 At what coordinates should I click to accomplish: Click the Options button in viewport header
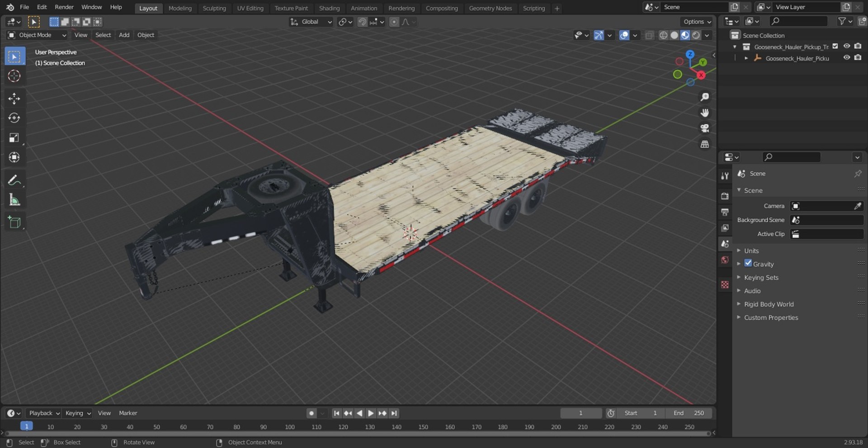click(697, 22)
